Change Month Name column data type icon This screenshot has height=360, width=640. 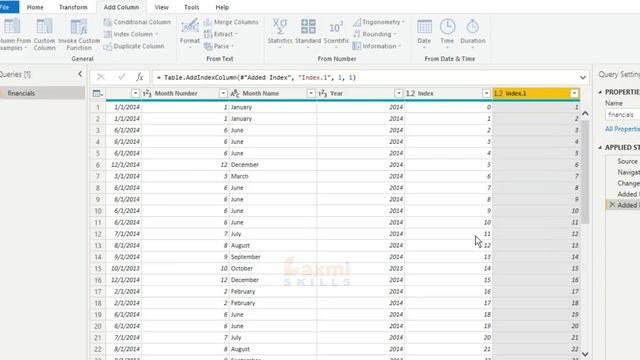click(235, 93)
